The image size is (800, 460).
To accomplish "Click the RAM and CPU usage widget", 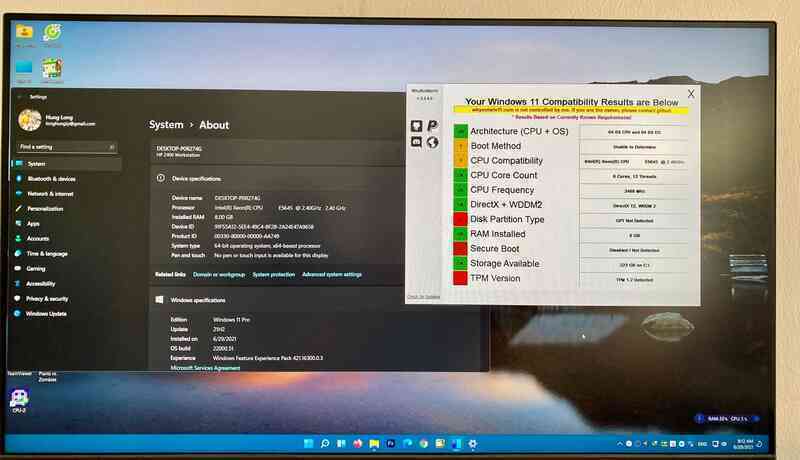I will (727, 419).
